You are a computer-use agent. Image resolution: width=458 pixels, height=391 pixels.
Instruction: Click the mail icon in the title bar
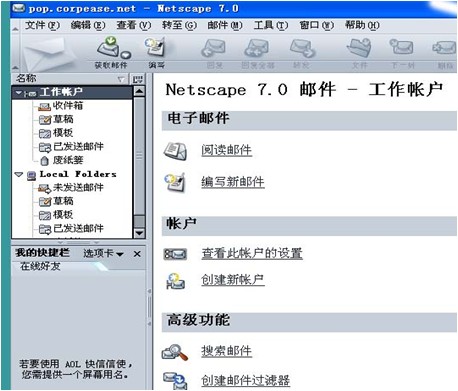point(18,7)
